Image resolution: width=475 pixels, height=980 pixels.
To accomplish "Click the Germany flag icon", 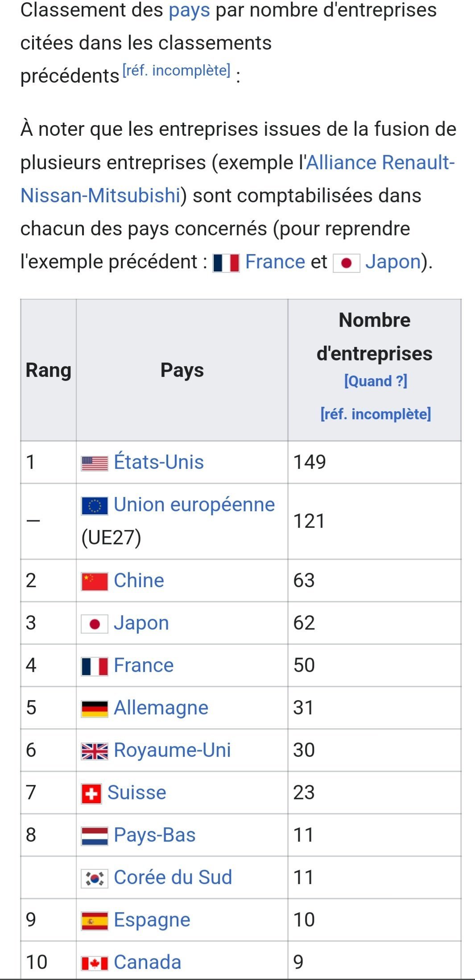I will pyautogui.click(x=95, y=709).
